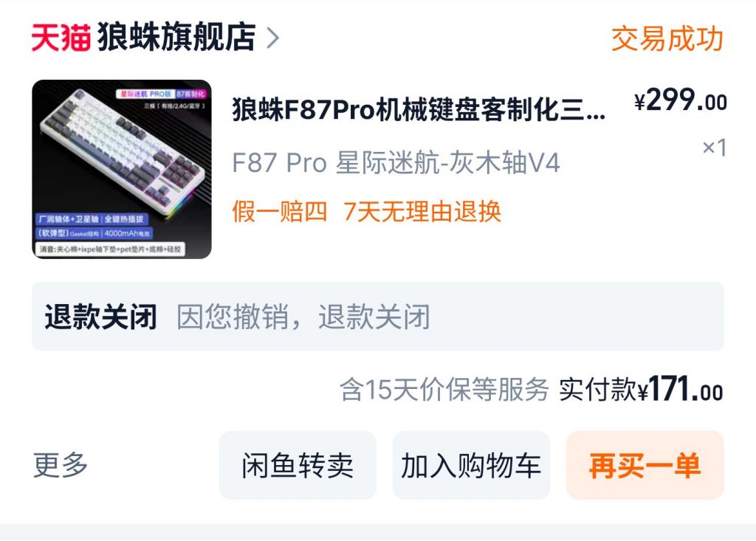Screen dimensions: 756x541
Task: Open the keyboard product thumbnail
Action: [x=122, y=169]
